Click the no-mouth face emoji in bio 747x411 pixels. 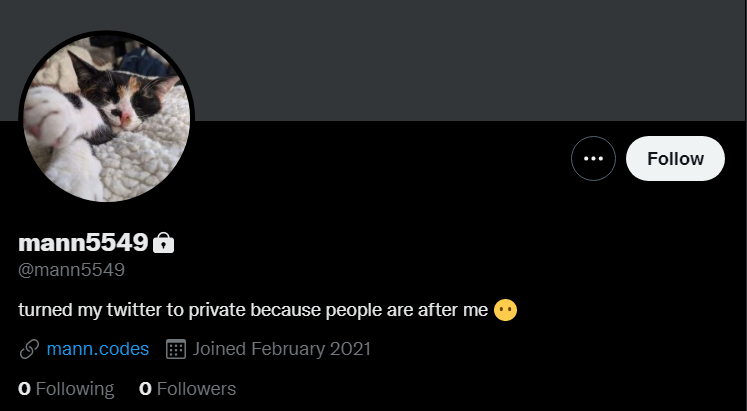(505, 310)
